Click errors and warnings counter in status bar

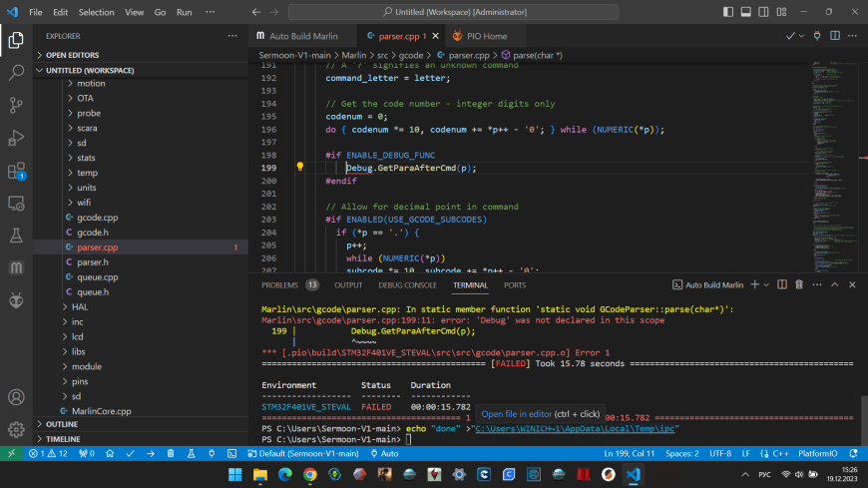tap(48, 454)
